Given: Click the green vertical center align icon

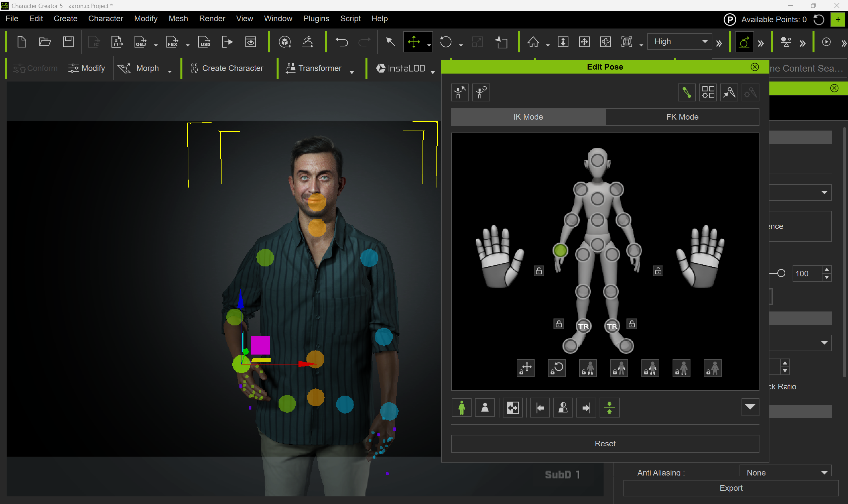Looking at the screenshot, I should (610, 408).
